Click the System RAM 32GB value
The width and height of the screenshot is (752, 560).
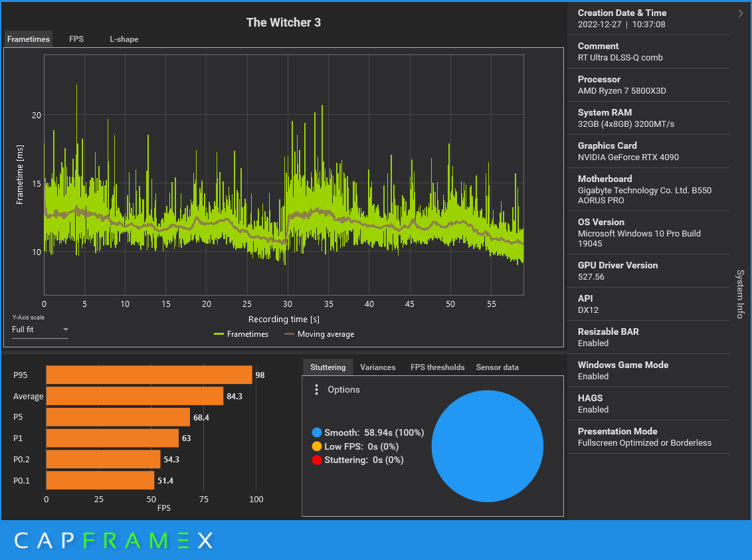[x=626, y=124]
